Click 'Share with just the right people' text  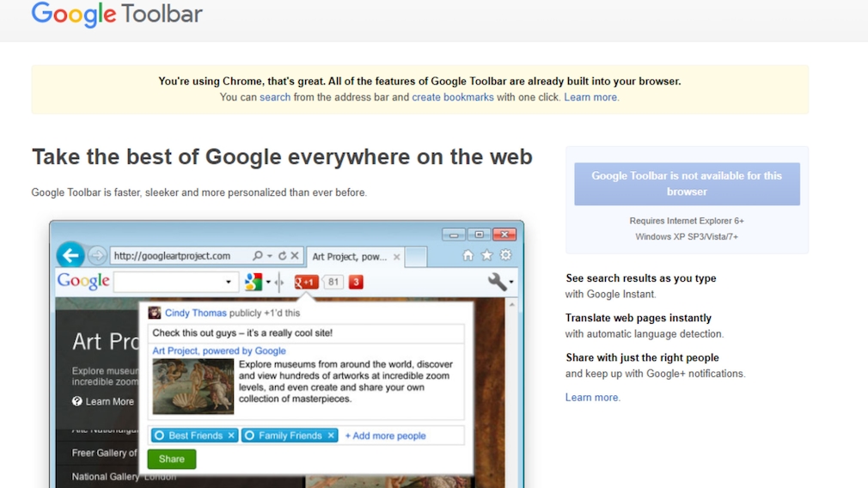pyautogui.click(x=642, y=358)
